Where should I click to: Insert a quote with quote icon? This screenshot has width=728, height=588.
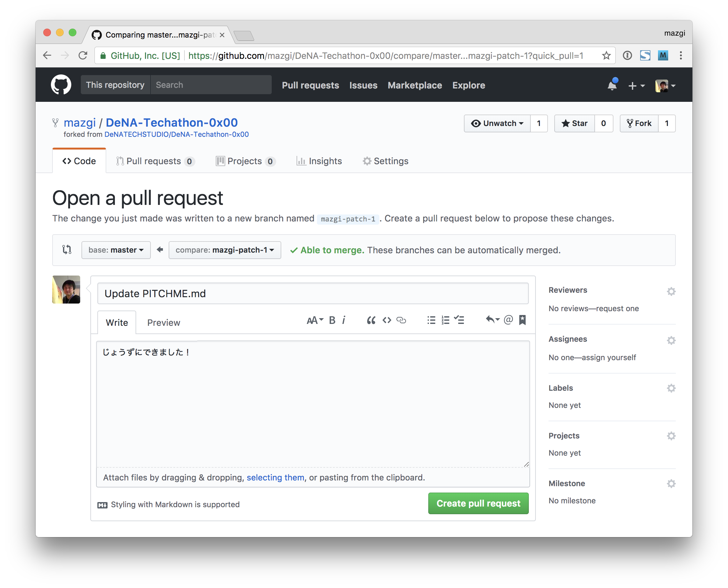[371, 320]
